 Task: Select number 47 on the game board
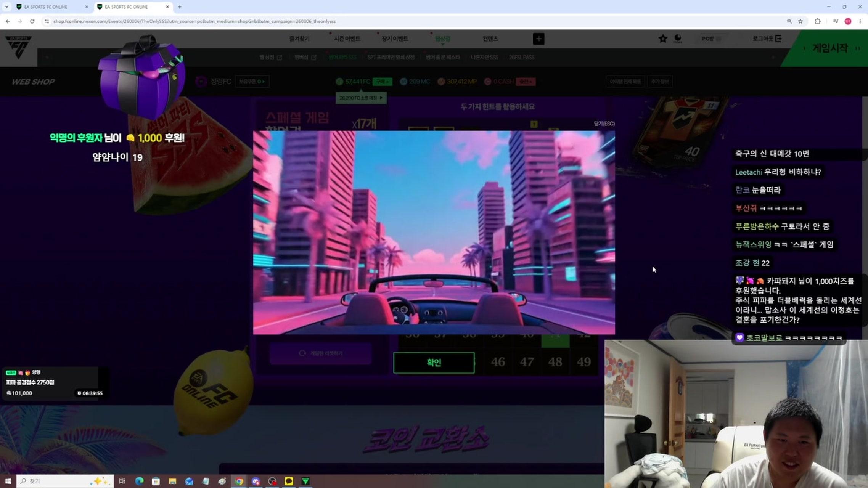pyautogui.click(x=527, y=362)
